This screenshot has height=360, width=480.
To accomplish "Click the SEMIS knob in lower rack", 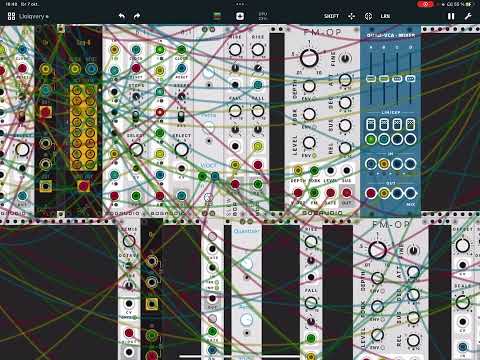I will 129,241.
